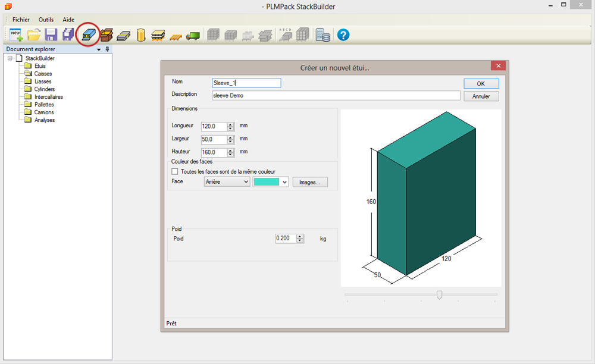Click the Hauteur value field 160.0
Image resolution: width=595 pixels, height=364 pixels.
click(214, 152)
